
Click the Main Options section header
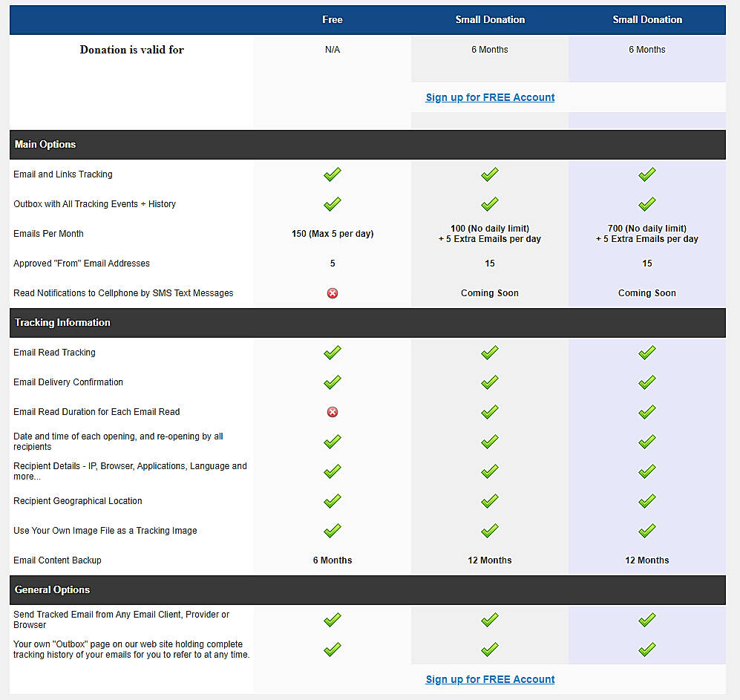tap(367, 145)
